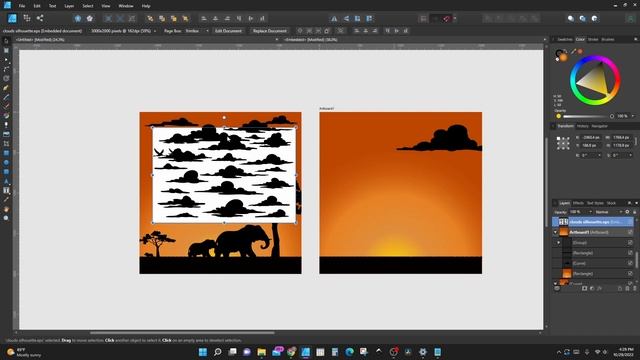The height and width of the screenshot is (360, 640).
Task: Select transform anchor point top-left
Action: click(x=558, y=138)
